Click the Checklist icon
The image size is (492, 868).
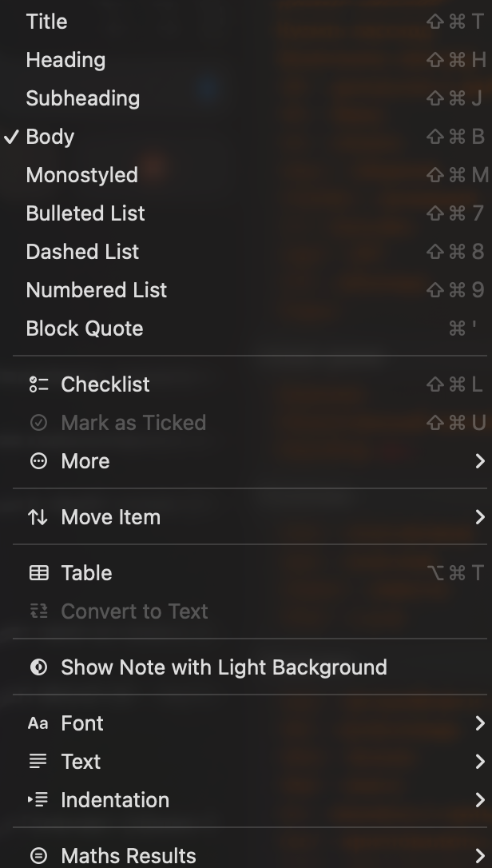(x=38, y=384)
